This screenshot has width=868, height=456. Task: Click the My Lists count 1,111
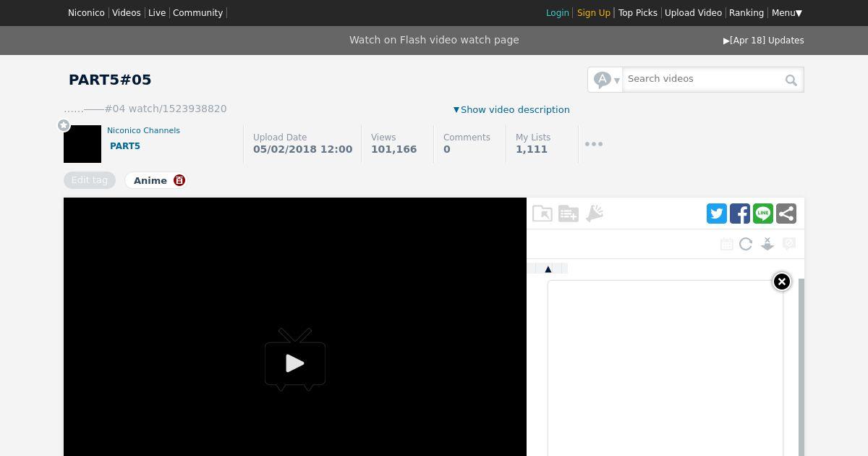click(532, 149)
